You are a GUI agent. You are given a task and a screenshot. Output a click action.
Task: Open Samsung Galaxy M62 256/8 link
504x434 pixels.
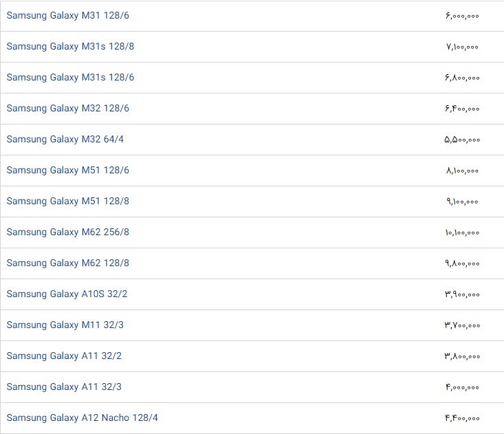tap(68, 232)
